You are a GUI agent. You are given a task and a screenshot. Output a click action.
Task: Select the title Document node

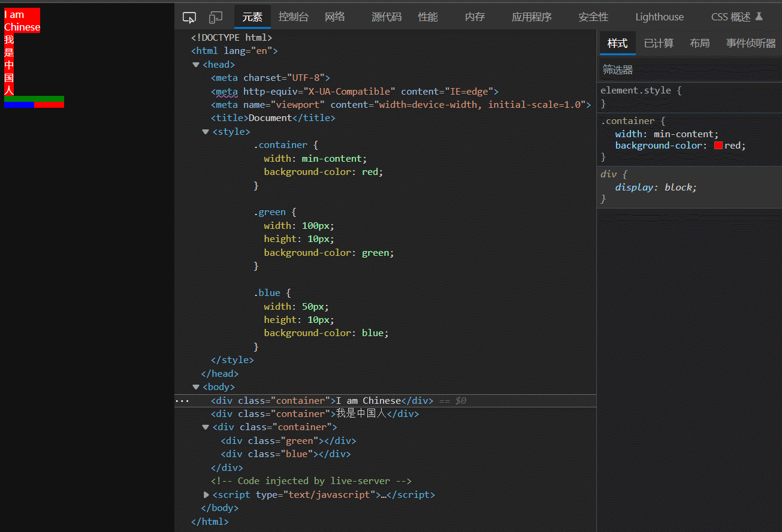(273, 118)
